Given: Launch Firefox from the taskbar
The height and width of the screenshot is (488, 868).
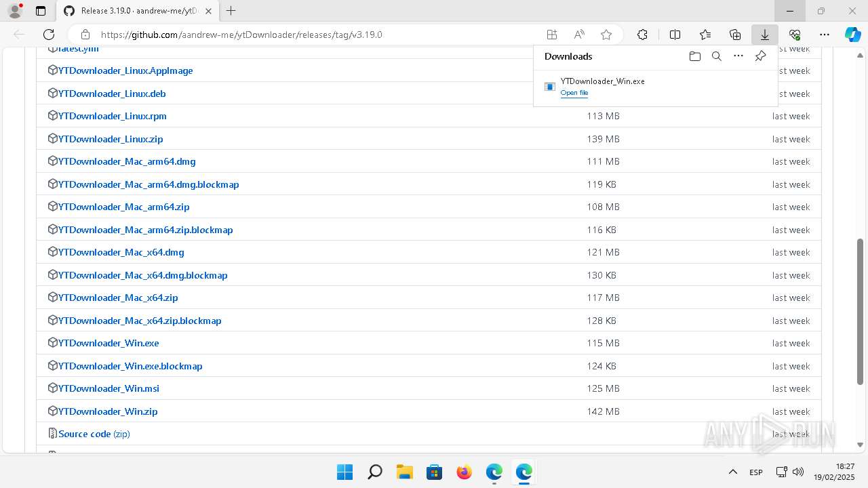Looking at the screenshot, I should (x=465, y=472).
